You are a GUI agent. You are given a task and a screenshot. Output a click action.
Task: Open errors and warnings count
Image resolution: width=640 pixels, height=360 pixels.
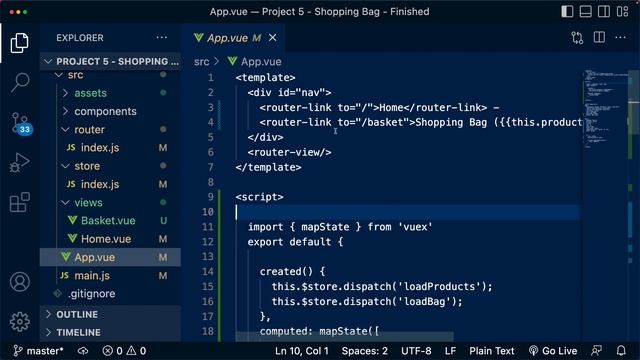[x=124, y=351]
